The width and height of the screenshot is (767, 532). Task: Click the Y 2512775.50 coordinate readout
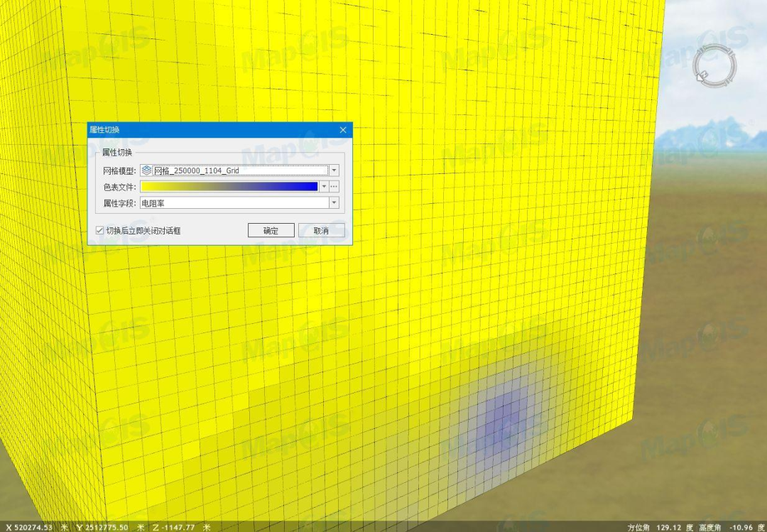coord(102,527)
